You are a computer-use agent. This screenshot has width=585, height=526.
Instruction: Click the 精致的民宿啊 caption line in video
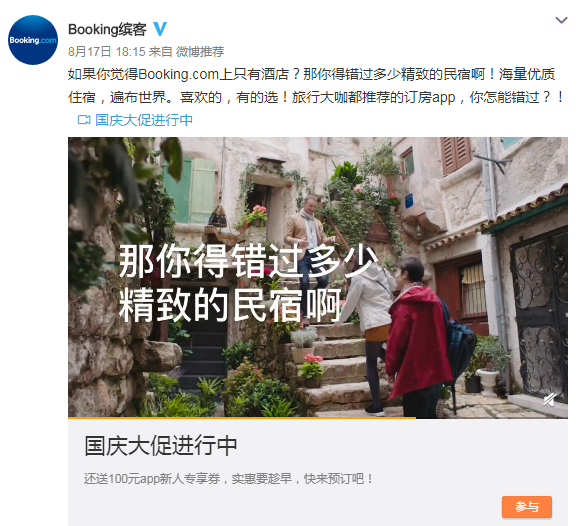[230, 305]
